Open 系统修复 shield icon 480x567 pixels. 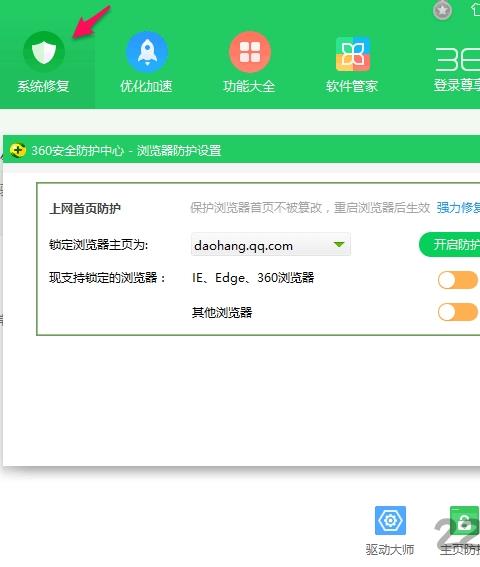tap(44, 52)
